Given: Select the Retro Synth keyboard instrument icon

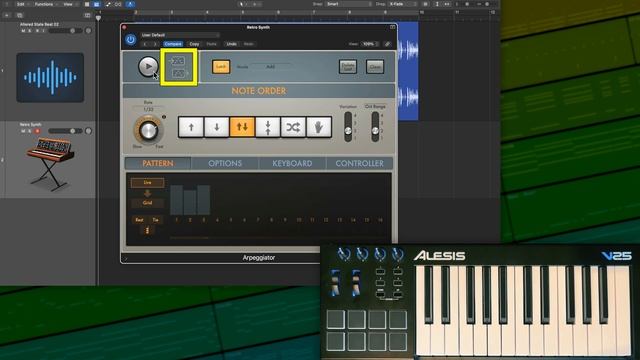Looking at the screenshot, I should (x=51, y=164).
